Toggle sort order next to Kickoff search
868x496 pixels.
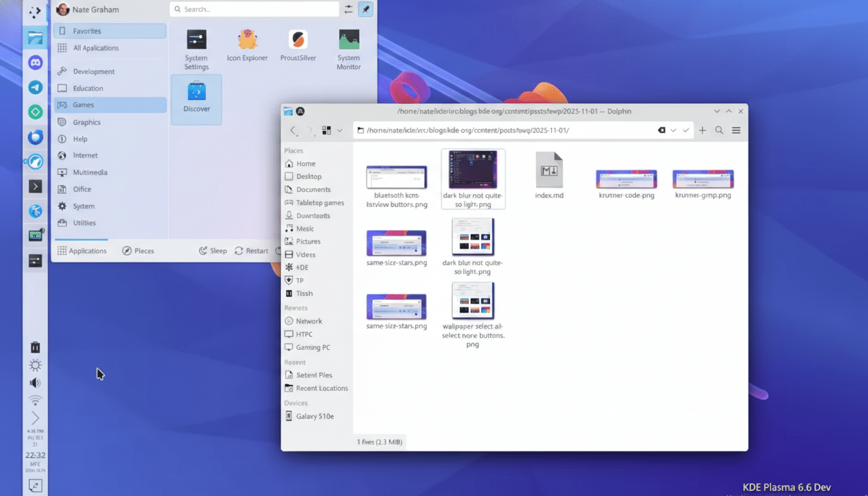coord(349,9)
